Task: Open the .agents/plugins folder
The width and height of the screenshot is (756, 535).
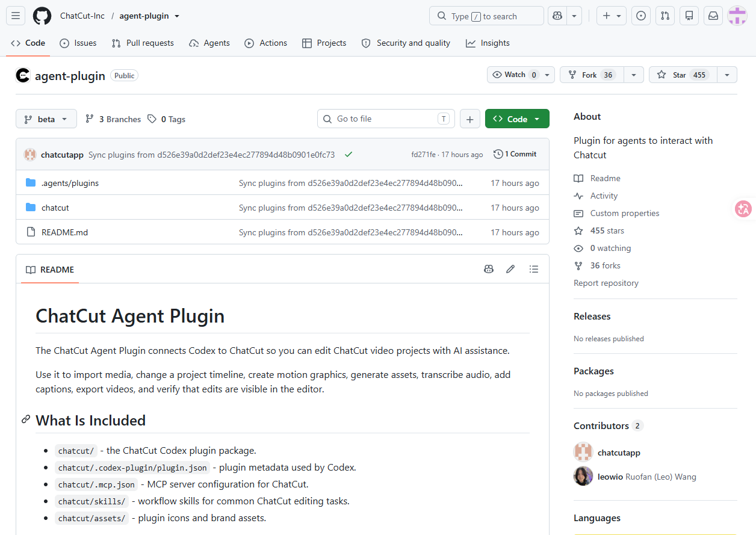Action: pyautogui.click(x=70, y=183)
